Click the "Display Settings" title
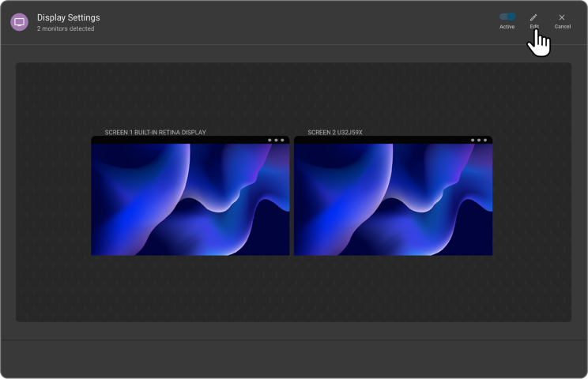 pos(69,17)
